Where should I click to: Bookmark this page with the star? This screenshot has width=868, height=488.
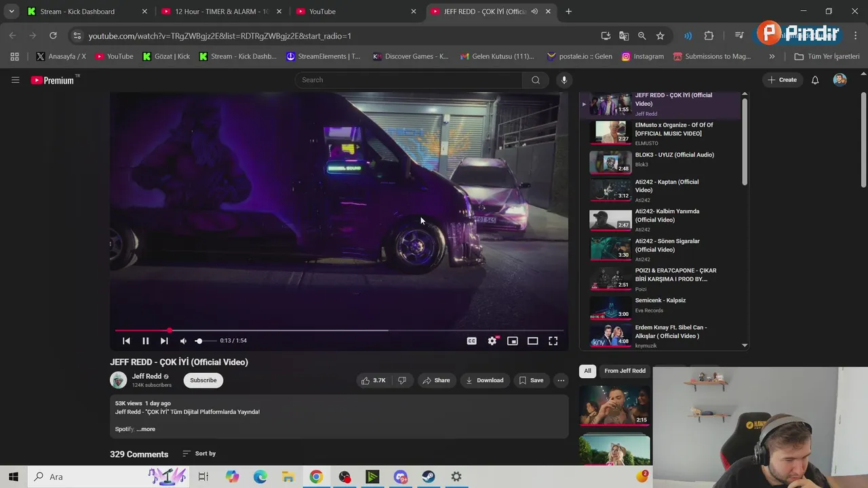[x=660, y=36]
